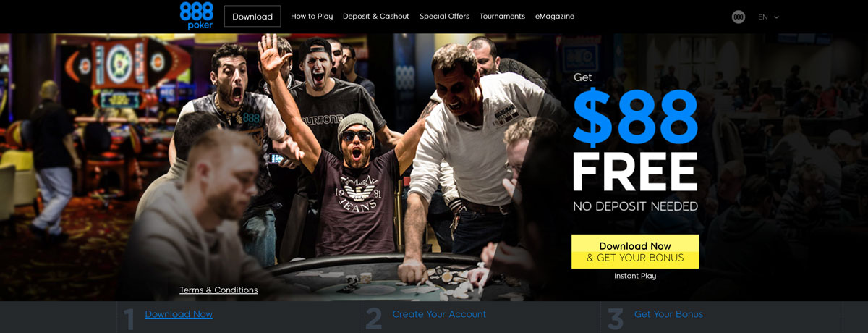Click the large step number 2
Image resolution: width=868 pixels, height=333 pixels.
pos(374,319)
